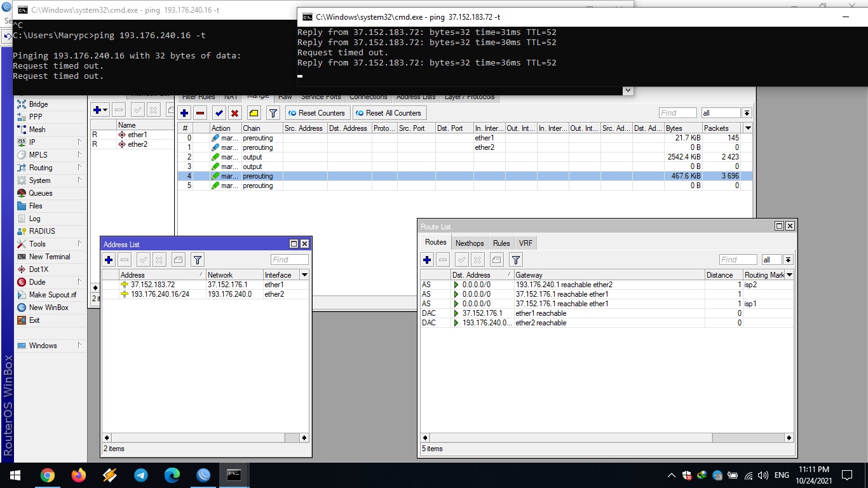Click the Reset Counters button
868x488 pixels.
pyautogui.click(x=316, y=113)
